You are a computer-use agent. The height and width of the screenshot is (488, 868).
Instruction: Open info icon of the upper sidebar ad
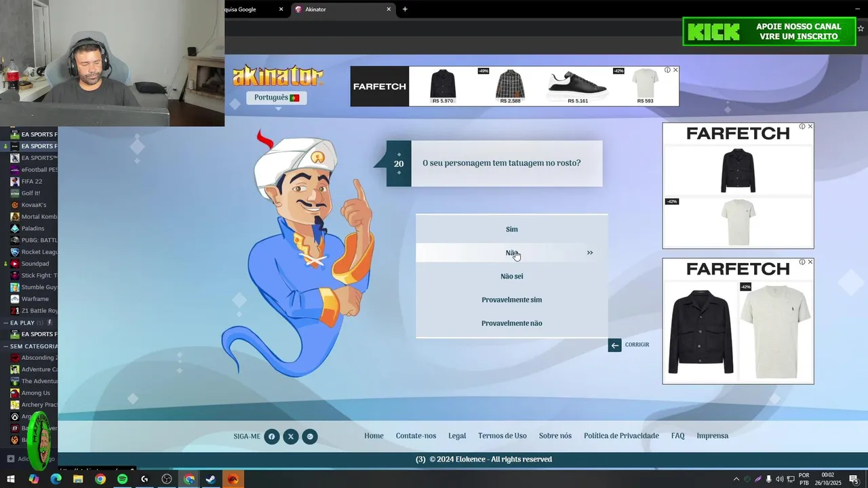tap(802, 126)
